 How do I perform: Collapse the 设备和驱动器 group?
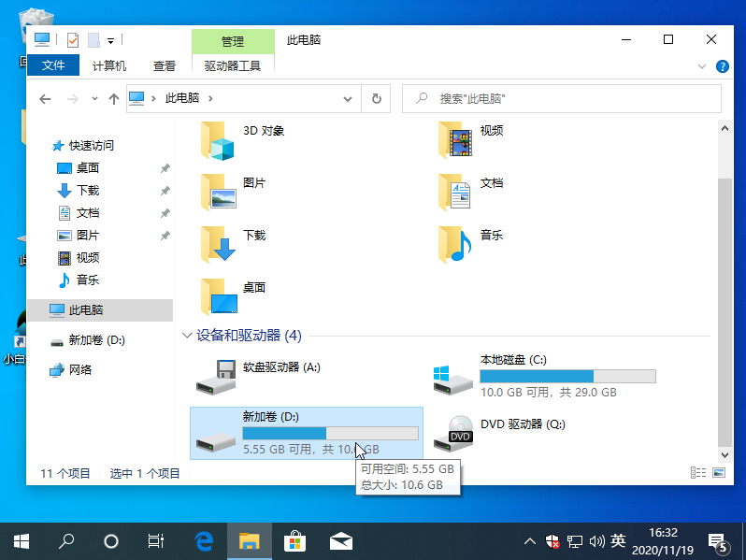(187, 335)
